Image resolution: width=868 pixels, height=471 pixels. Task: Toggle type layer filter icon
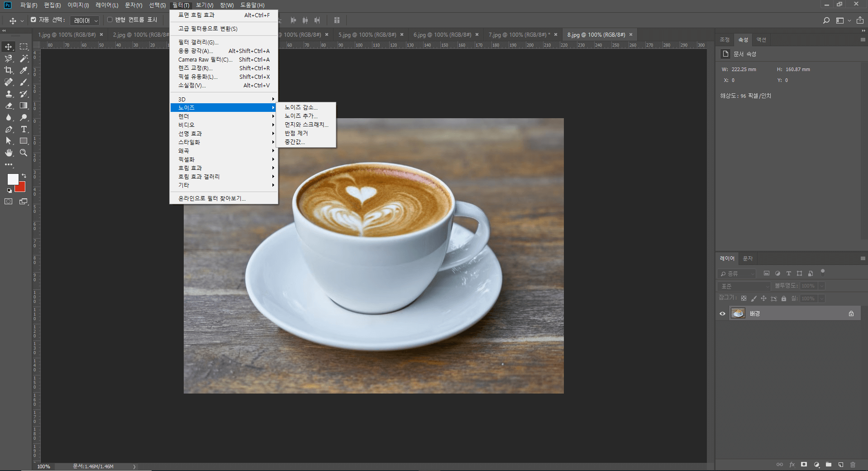[788, 274]
